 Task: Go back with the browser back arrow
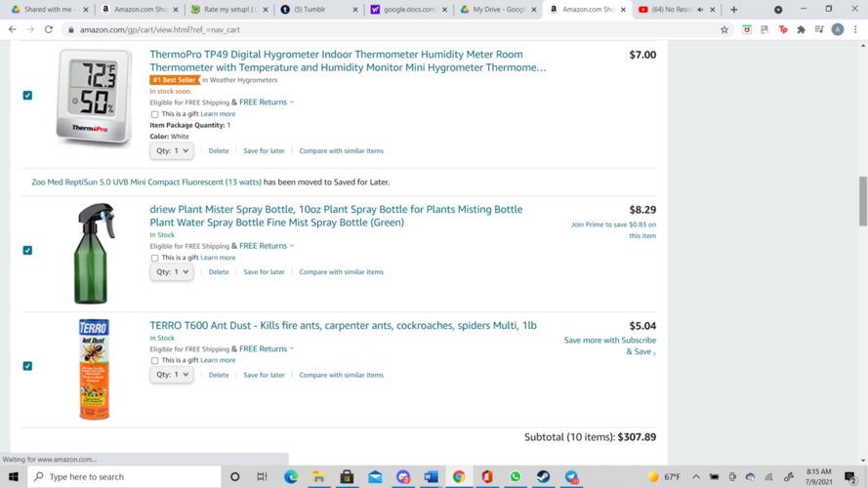(12, 29)
